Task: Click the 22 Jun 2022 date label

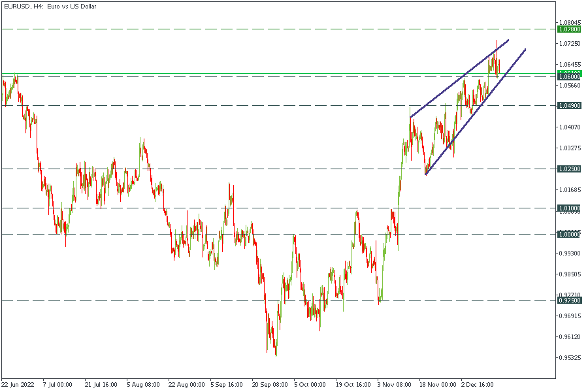Action: [18, 385]
